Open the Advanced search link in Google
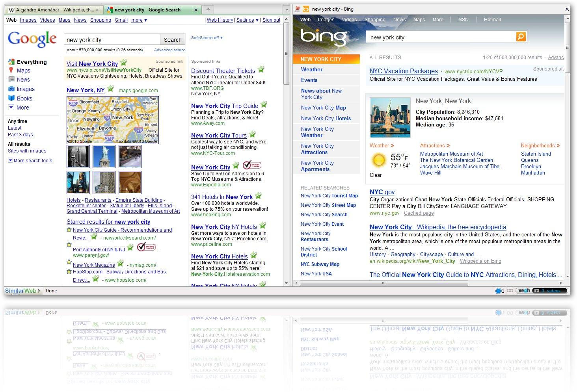The height and width of the screenshot is (392, 577). pyautogui.click(x=170, y=50)
